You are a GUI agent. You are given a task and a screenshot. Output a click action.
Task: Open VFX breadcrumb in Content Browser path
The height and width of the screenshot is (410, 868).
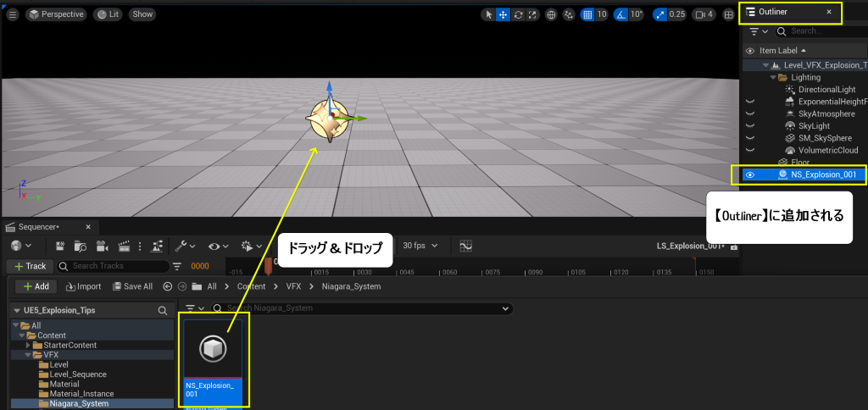click(292, 286)
